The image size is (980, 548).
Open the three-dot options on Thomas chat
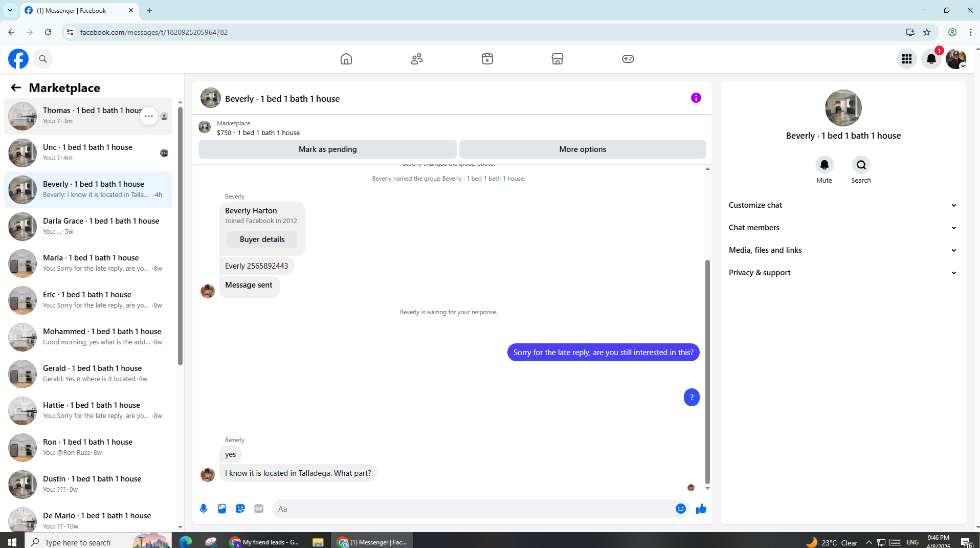[x=149, y=116]
